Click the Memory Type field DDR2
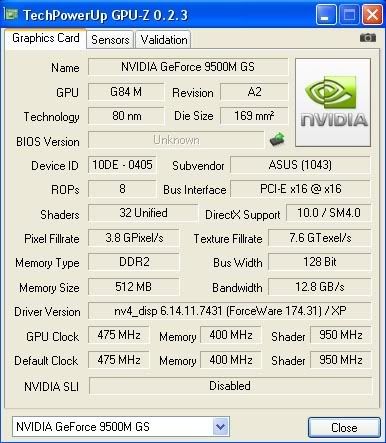Viewport: 386px width, 443px height. coord(134,262)
